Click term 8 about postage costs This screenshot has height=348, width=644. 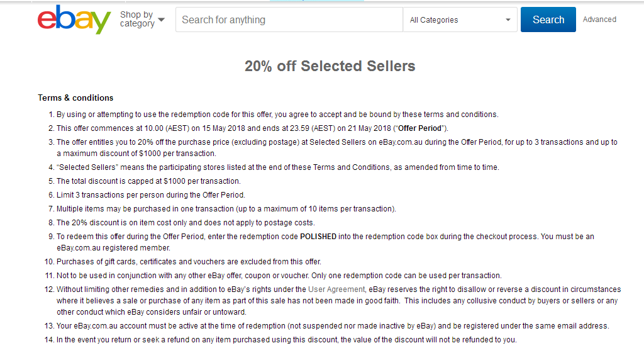pyautogui.click(x=186, y=223)
